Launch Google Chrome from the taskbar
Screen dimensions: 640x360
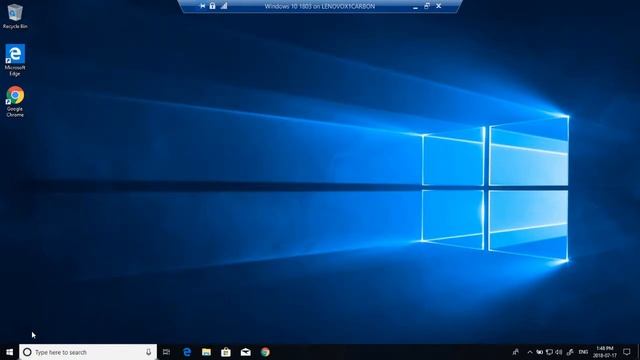(x=265, y=352)
